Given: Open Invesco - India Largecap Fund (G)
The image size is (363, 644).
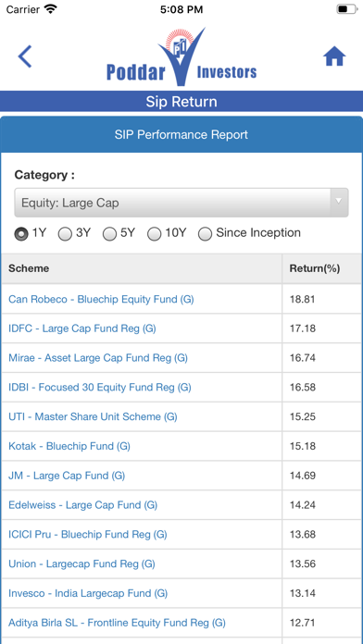Looking at the screenshot, I should coord(88,593).
